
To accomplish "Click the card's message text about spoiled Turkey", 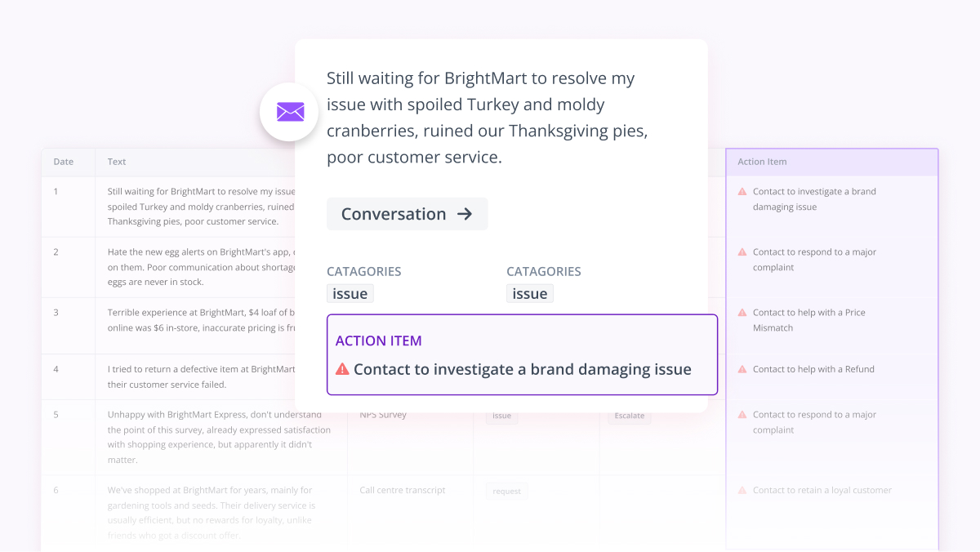I will coord(488,118).
